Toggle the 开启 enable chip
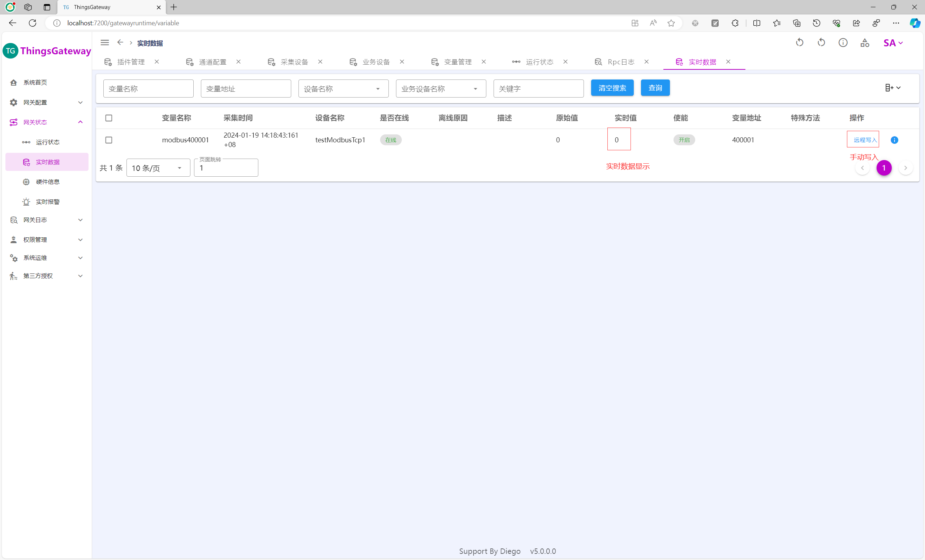 pos(684,140)
